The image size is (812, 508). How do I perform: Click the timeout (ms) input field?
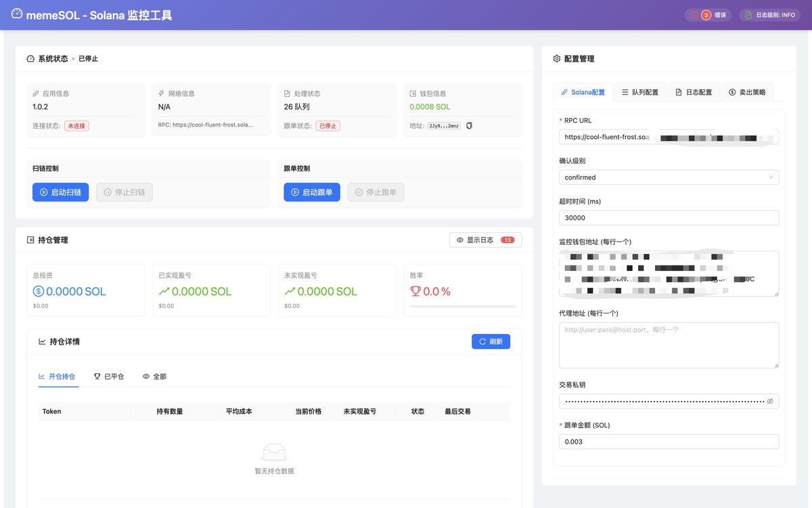coord(669,218)
